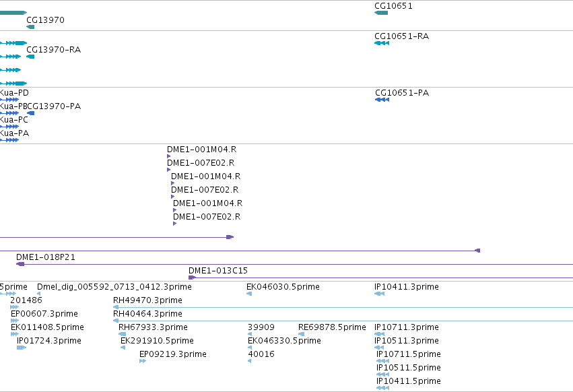
Task: Select the IP10511.3prime EST label
Action: 407,341
